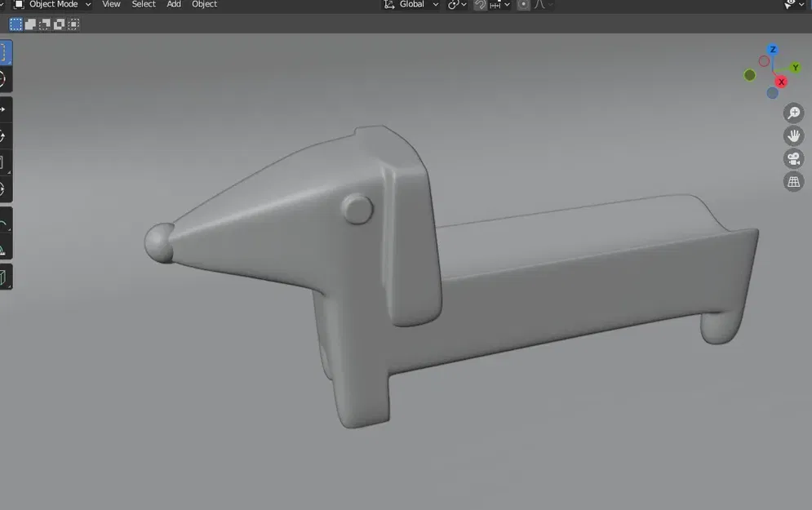Toggle proportional editing in header
Viewport: 812px width, 510px height.
click(524, 5)
